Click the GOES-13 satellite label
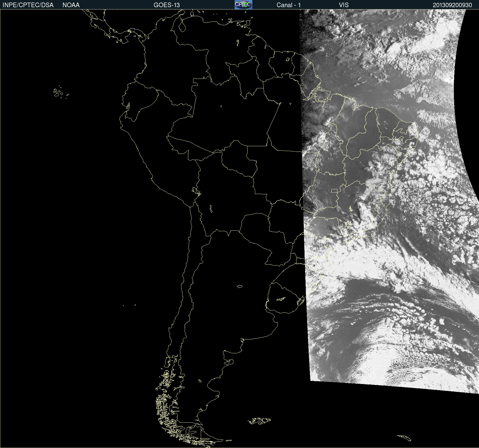 tap(166, 5)
